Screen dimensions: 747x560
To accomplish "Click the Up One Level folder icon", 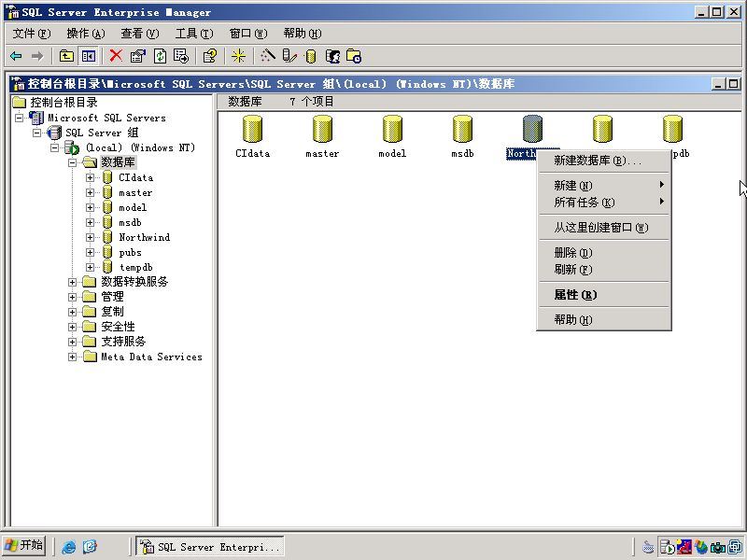I will pyautogui.click(x=66, y=56).
